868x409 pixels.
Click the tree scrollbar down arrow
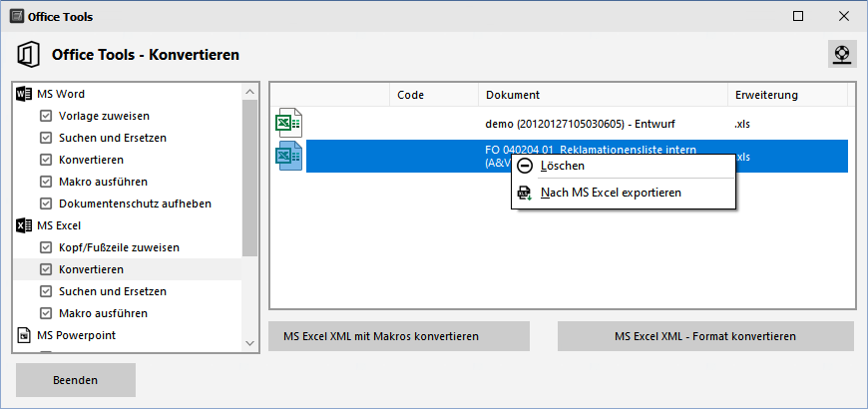pos(249,344)
